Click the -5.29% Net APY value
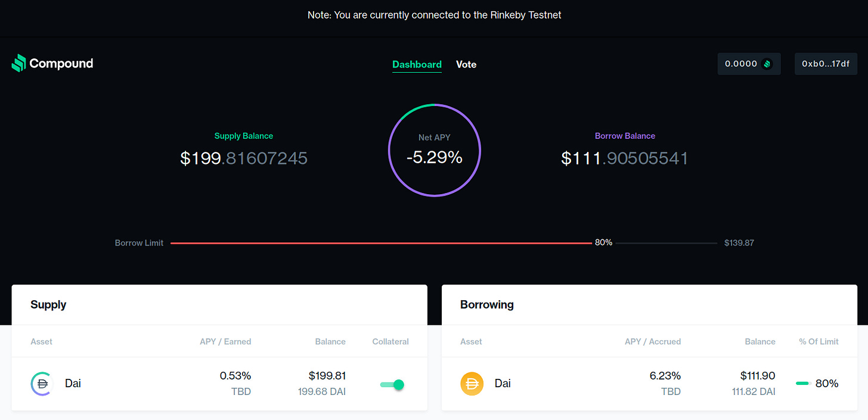Screen dimensions: 868x420 (435, 157)
